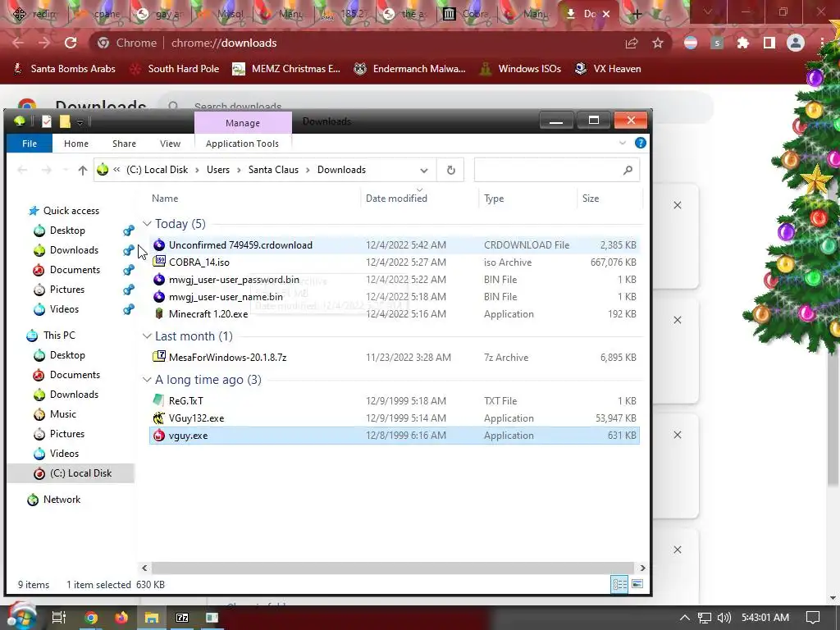Open notification center icon
840x630 pixels.
(813, 618)
